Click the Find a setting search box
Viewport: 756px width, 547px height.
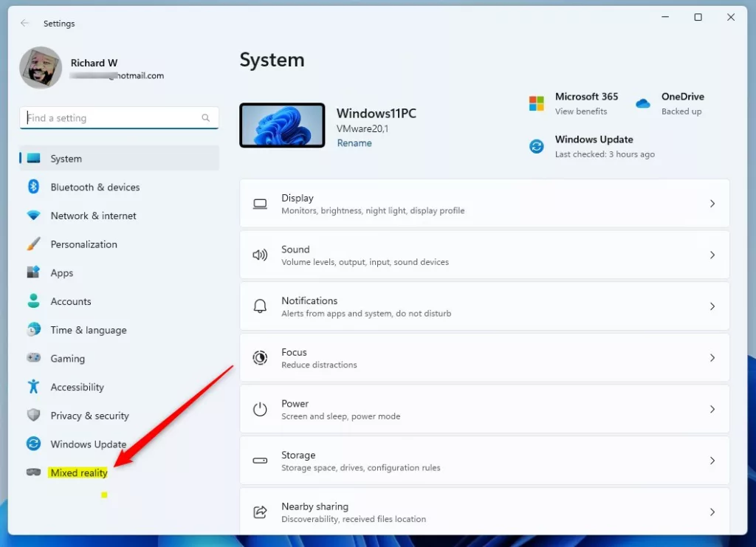(x=111, y=118)
